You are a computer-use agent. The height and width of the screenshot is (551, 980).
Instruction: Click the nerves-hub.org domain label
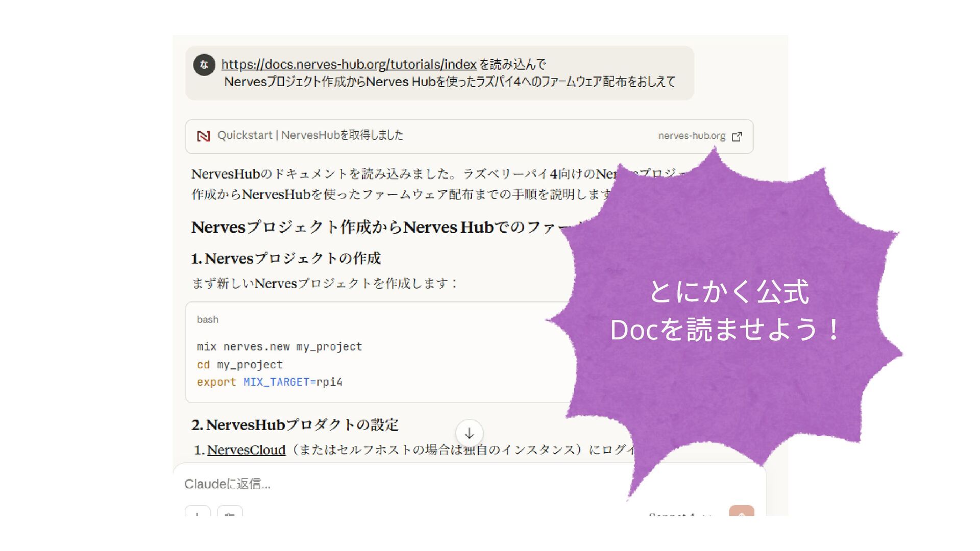click(691, 136)
